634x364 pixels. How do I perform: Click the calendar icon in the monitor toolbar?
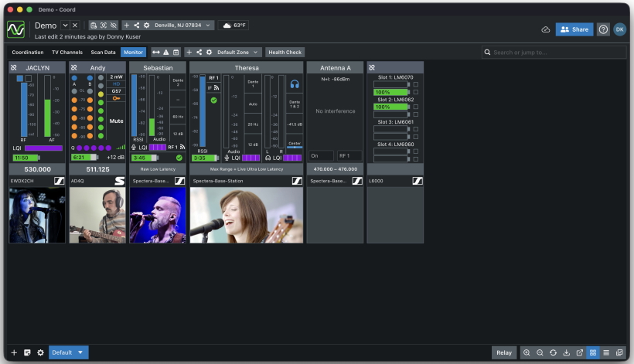pyautogui.click(x=176, y=52)
